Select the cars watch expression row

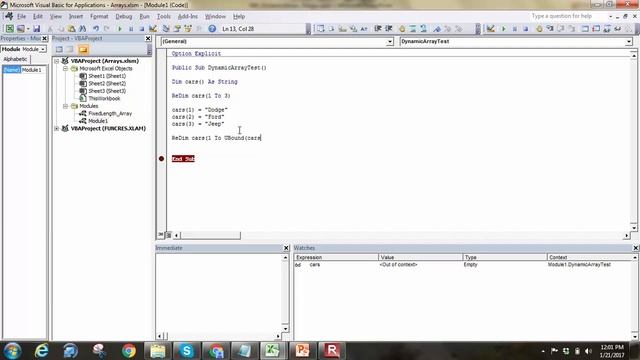463,264
